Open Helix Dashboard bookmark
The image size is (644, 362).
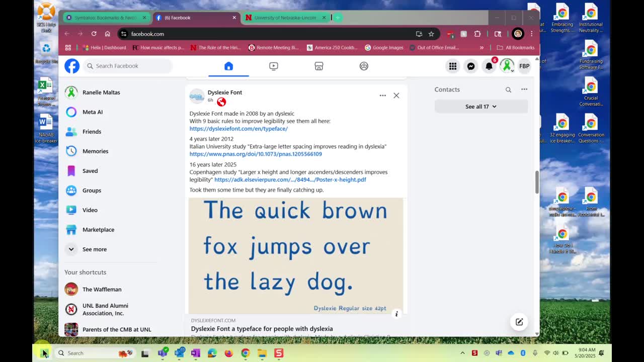coord(104,48)
